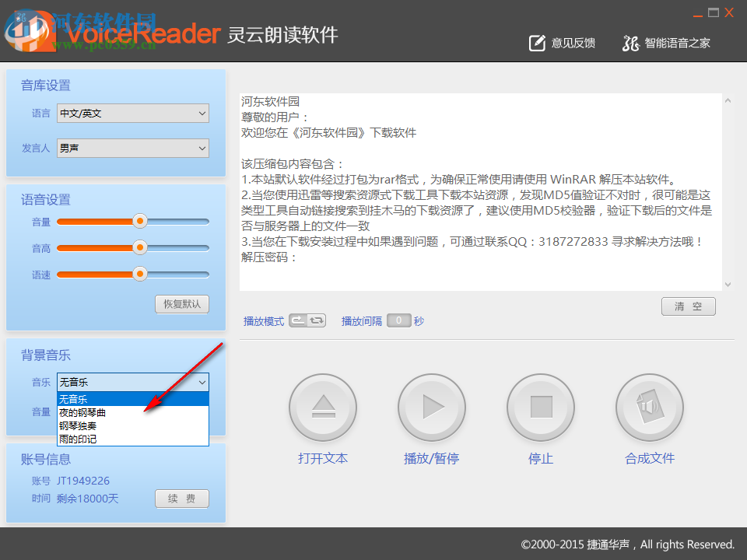Select the single-pass play mode icon
The height and width of the screenshot is (560, 747).
(300, 320)
